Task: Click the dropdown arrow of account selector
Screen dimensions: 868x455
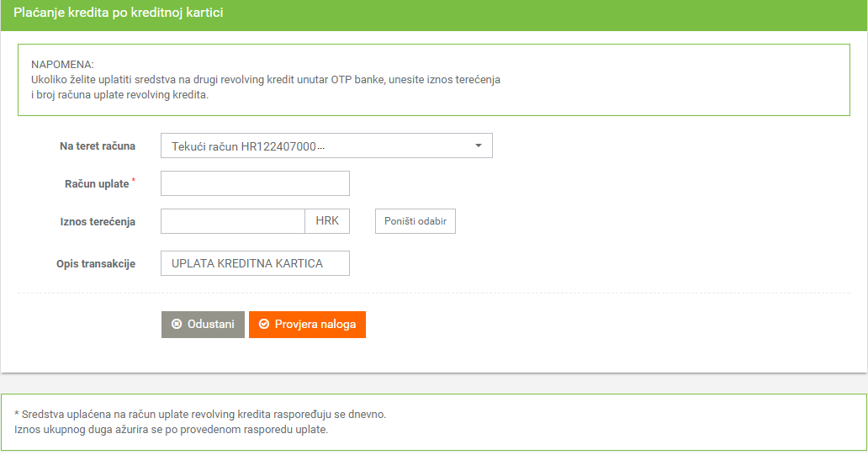Action: (x=479, y=145)
